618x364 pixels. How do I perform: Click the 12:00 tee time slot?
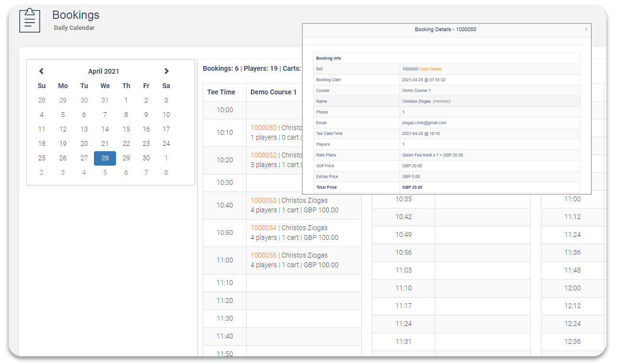coord(573,288)
